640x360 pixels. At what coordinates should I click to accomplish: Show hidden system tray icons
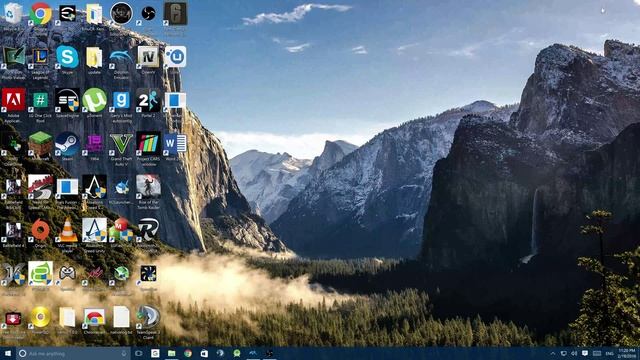point(553,353)
